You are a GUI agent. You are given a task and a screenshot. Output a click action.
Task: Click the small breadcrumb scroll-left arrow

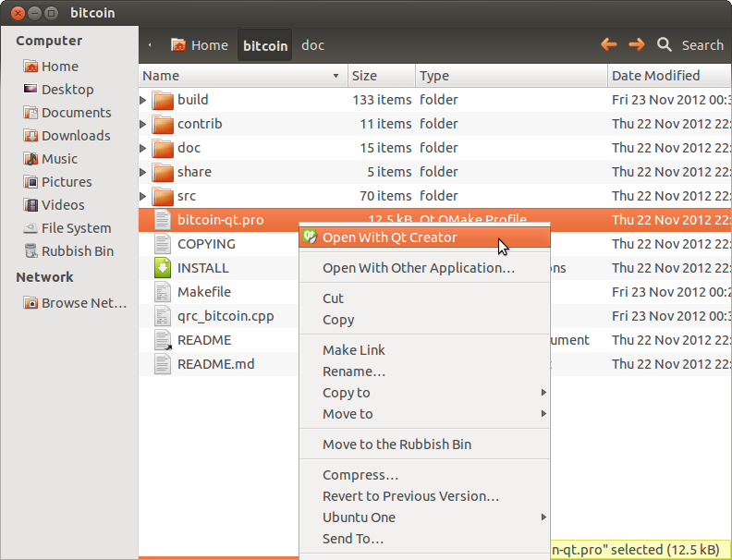pyautogui.click(x=150, y=45)
